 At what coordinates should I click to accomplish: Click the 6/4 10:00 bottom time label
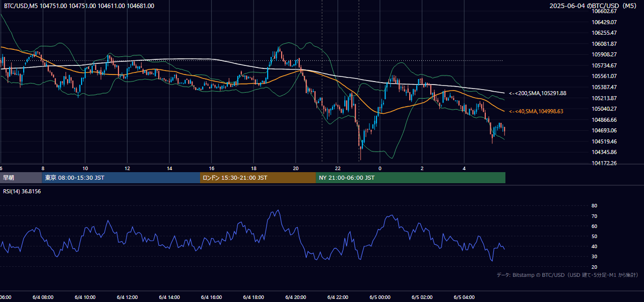pyautogui.click(x=85, y=297)
